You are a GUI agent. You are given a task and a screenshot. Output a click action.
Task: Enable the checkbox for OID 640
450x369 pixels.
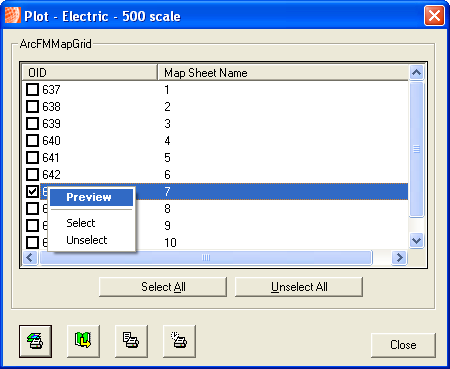(32, 140)
